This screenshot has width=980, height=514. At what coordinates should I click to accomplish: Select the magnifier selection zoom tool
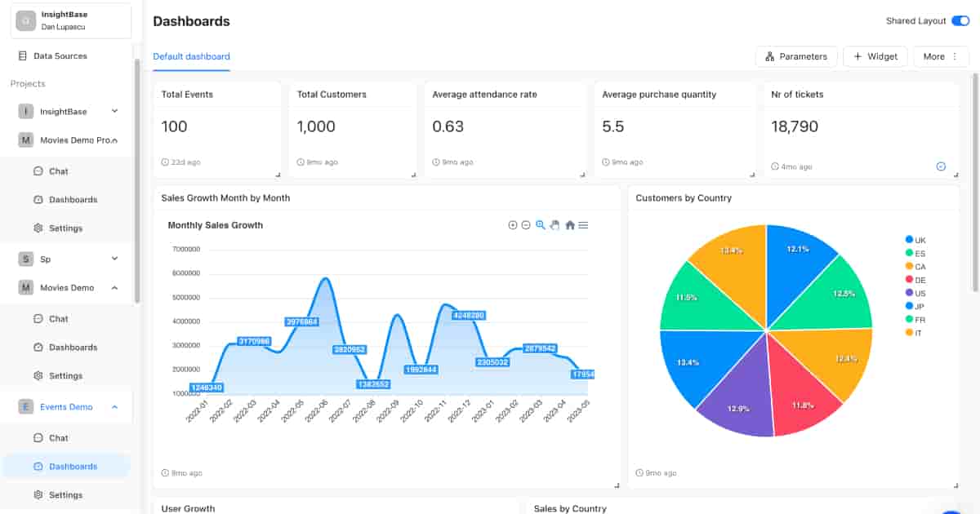[x=541, y=225]
